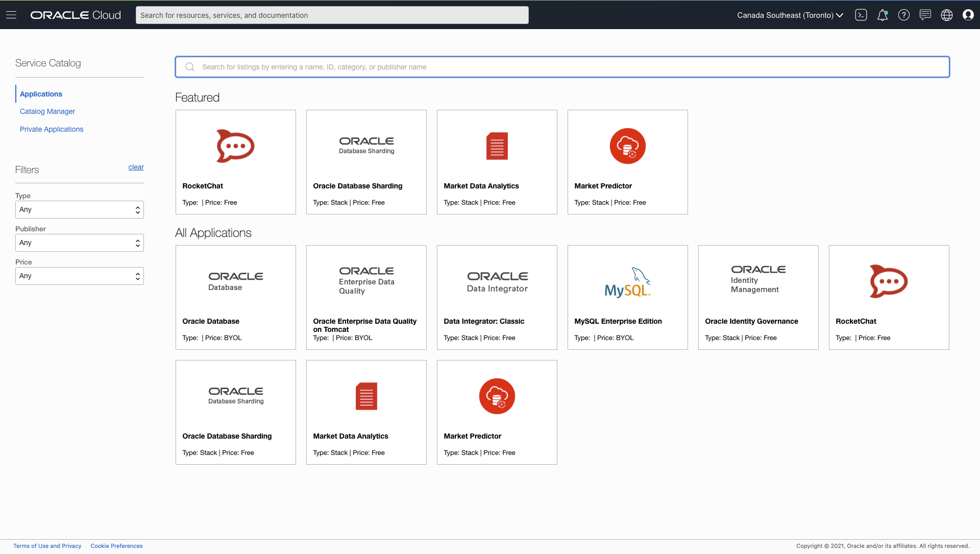Clear all active filters
The image size is (980, 554).
[136, 167]
